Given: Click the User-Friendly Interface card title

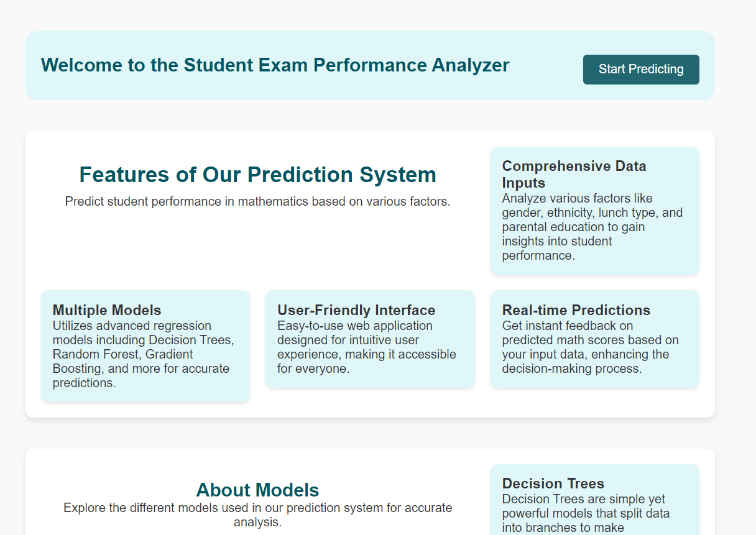Looking at the screenshot, I should [356, 310].
